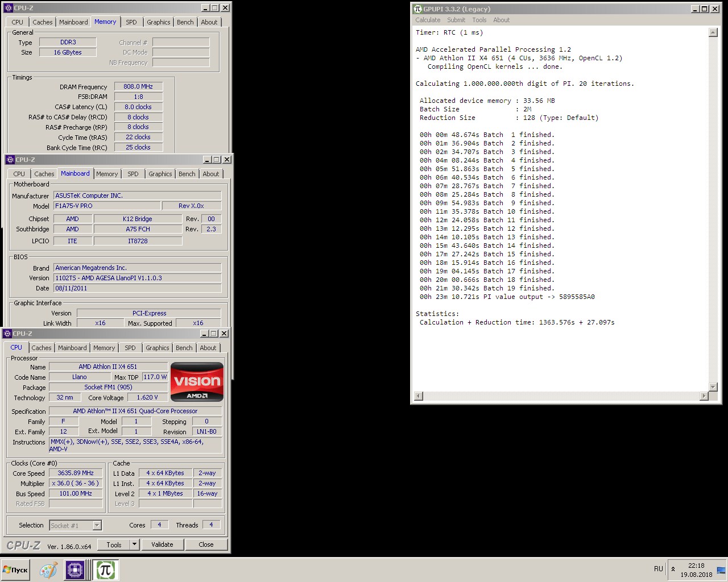728x582 pixels.
Task: Click Max TDP value 117.0 W
Action: (x=155, y=377)
